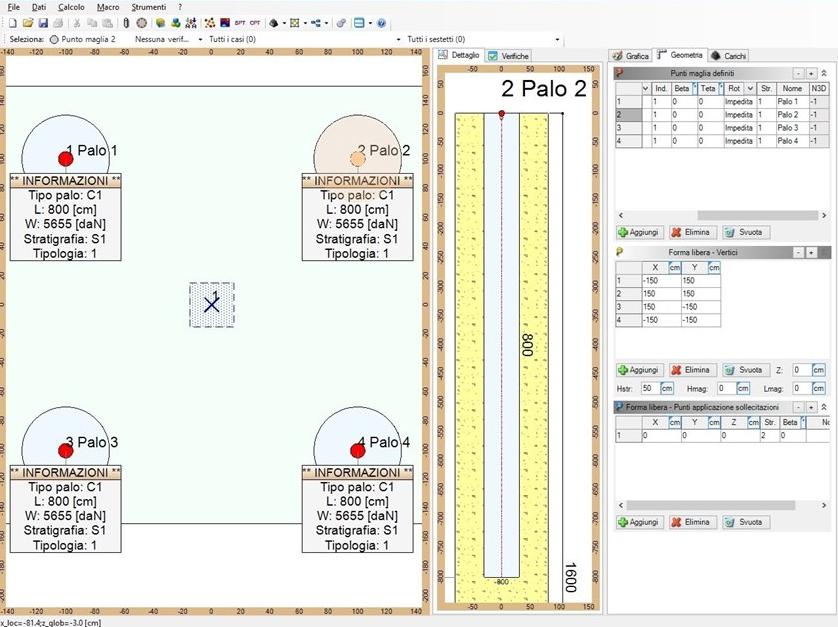
Task: Toggle the checkbox column header in Punti maglia
Action: pos(645,87)
